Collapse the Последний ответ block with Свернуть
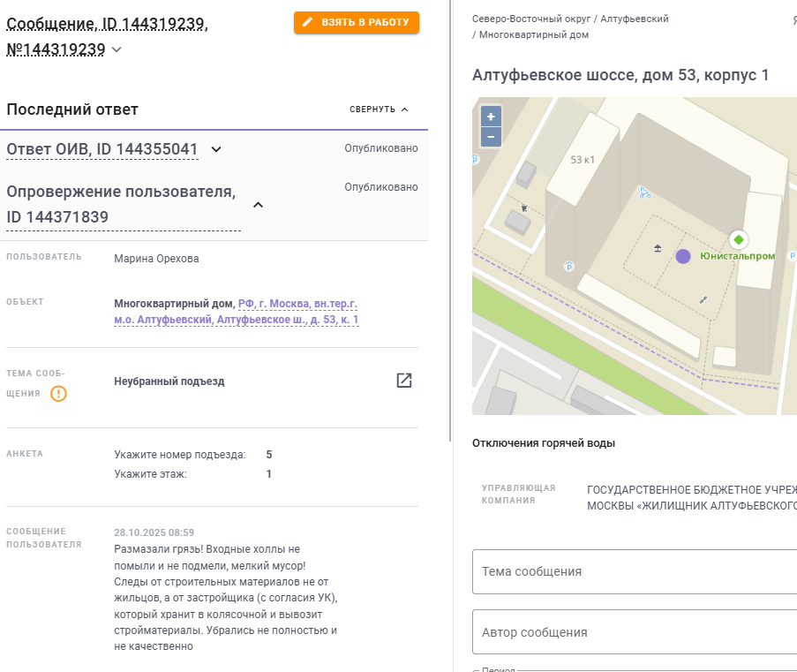The width and height of the screenshot is (797, 672). click(380, 109)
